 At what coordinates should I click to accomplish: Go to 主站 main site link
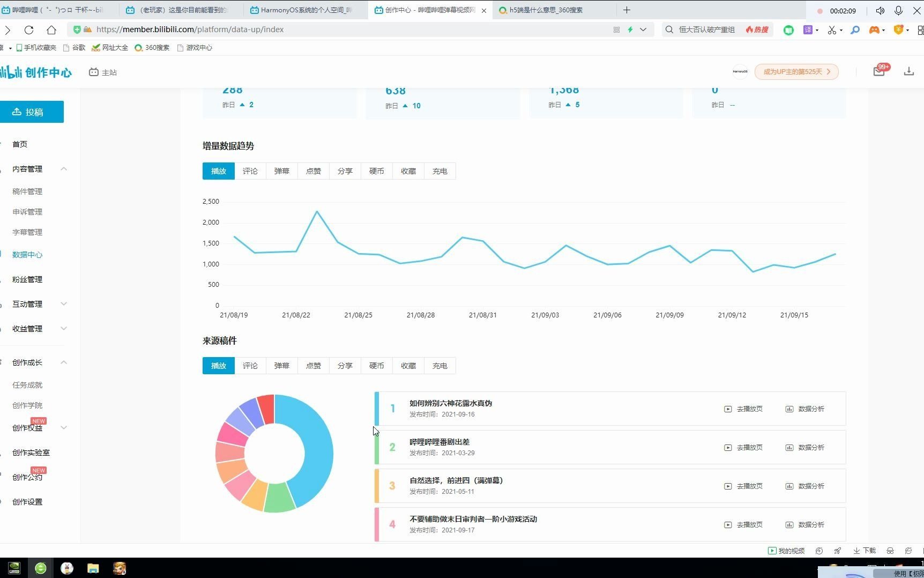103,72
